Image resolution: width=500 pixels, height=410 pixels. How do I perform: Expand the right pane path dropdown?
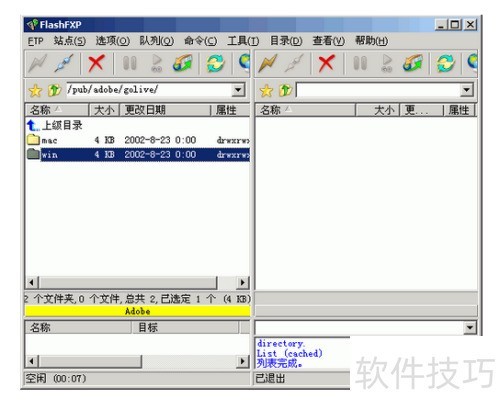[x=467, y=90]
